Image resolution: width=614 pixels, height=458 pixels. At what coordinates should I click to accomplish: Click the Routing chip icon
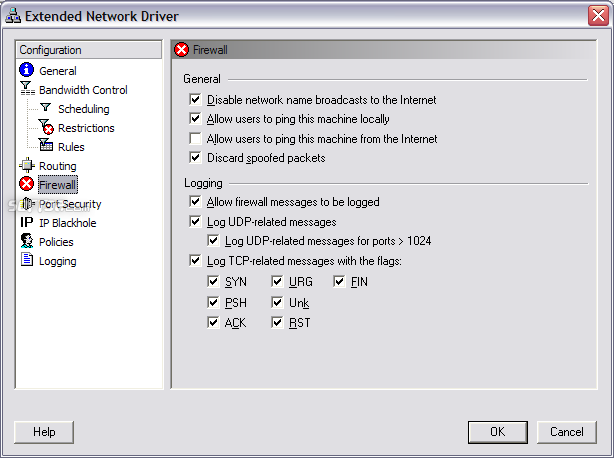pyautogui.click(x=27, y=165)
